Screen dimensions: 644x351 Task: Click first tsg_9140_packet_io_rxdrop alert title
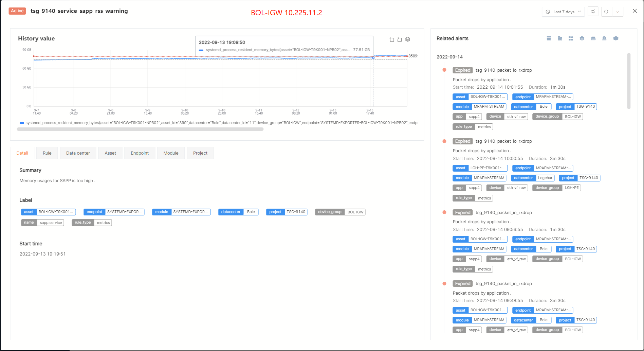[x=503, y=70]
